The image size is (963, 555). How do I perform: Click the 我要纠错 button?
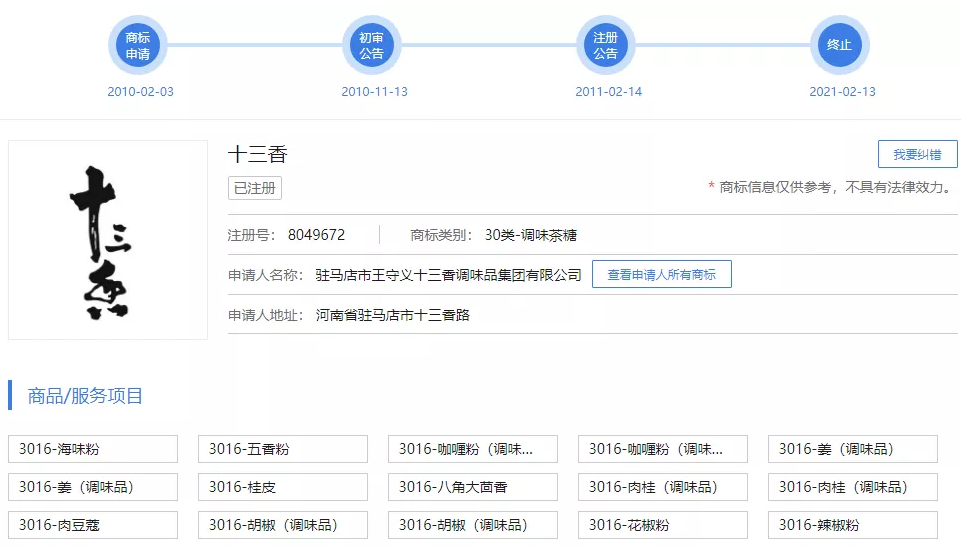click(918, 154)
